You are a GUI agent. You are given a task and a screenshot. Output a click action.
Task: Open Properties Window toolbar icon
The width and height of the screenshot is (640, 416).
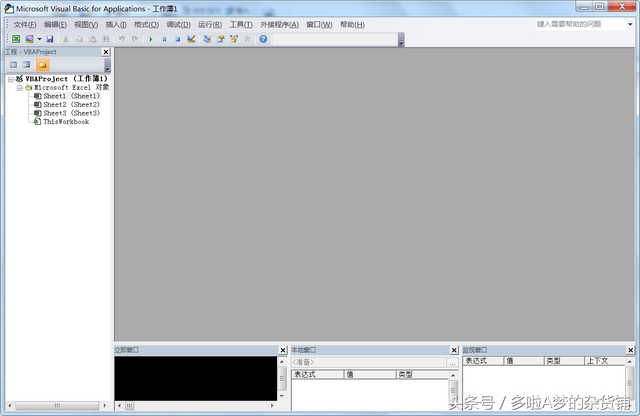[220, 39]
